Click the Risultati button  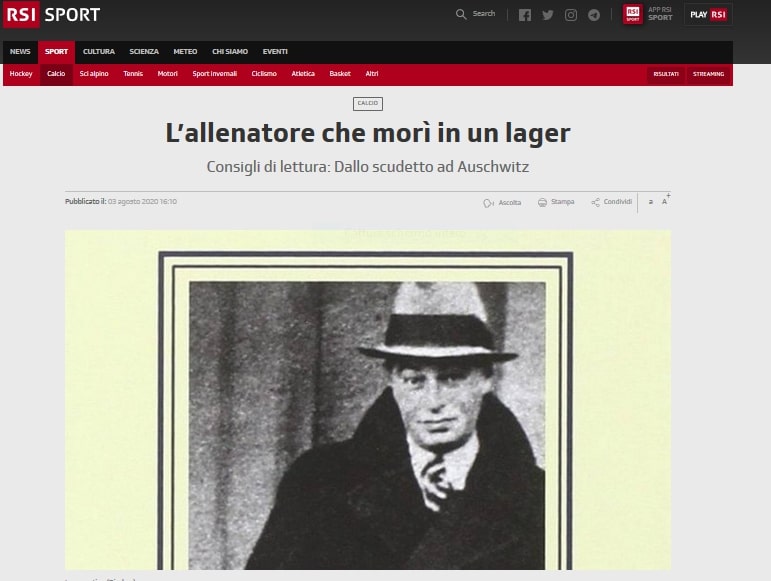(x=666, y=74)
